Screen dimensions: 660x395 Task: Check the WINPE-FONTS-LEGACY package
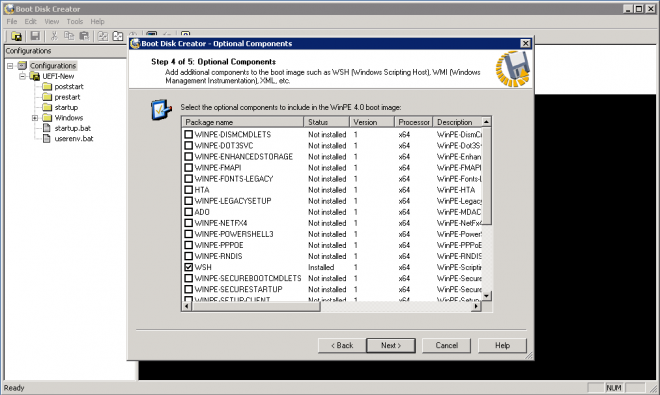click(x=189, y=179)
